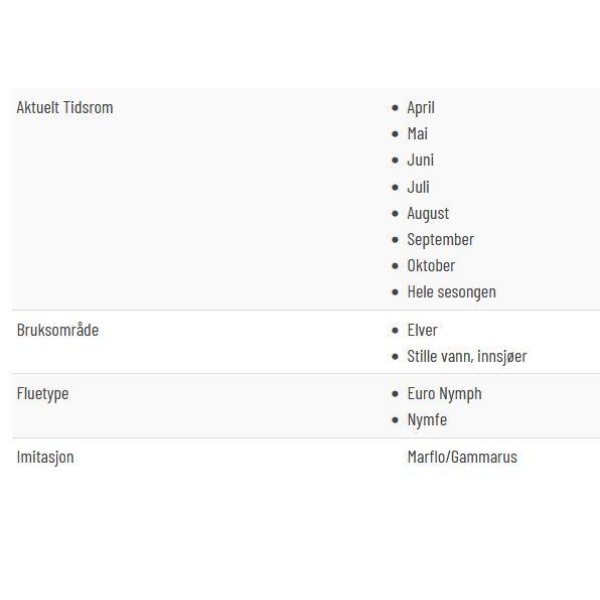Viewport: 600px width, 600px height.
Task: Click the bullet beside Euro Nymph
Action: coord(395,394)
